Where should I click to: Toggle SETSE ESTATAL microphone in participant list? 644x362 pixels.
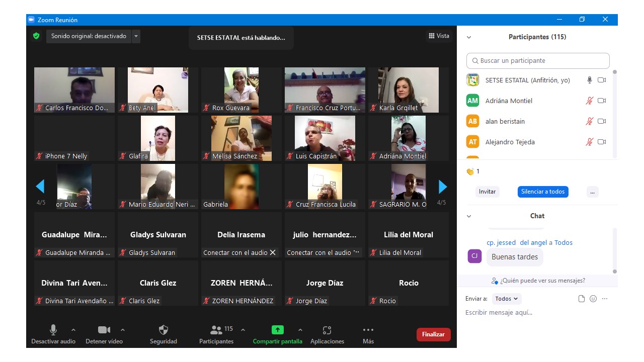[590, 80]
